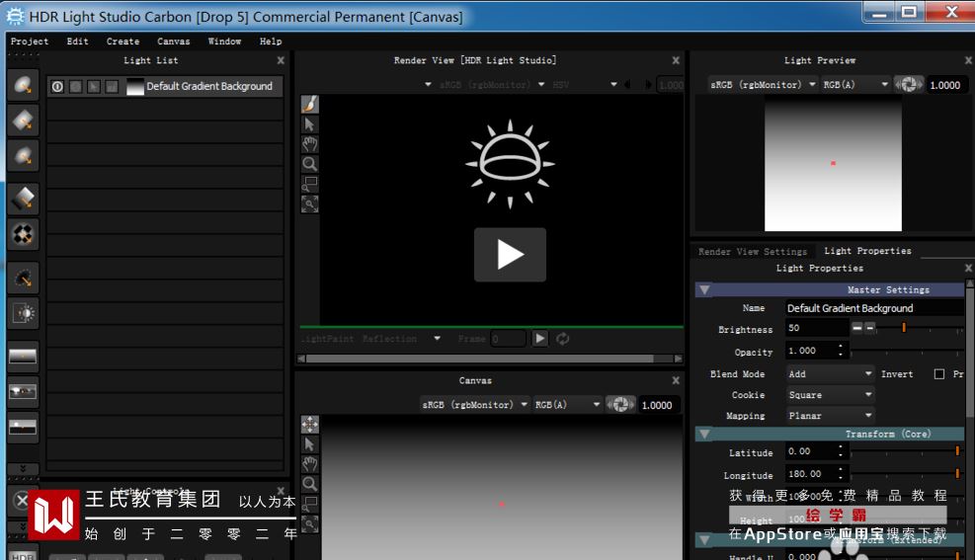Click the Longitude stepper arrows
Viewport: 975px width, 560px height.
click(x=840, y=474)
